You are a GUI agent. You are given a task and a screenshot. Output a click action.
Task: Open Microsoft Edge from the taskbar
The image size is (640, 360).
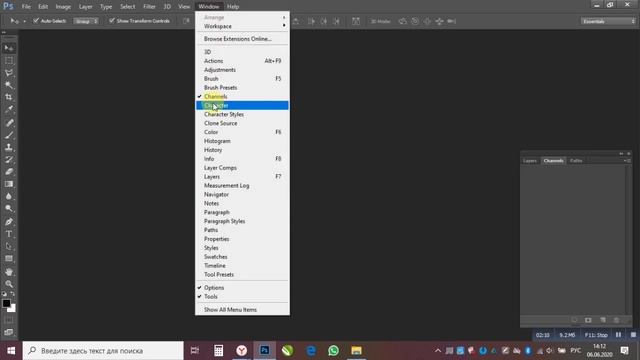pos(311,351)
